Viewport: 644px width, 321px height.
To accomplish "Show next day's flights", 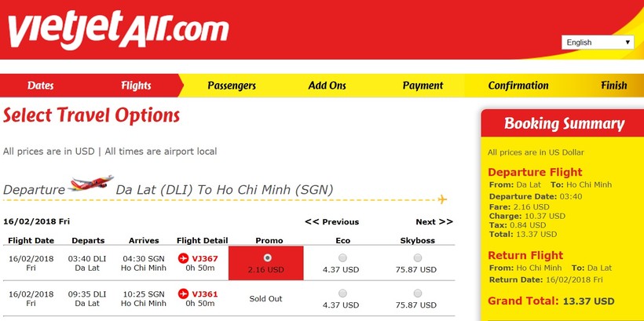I will tap(434, 221).
